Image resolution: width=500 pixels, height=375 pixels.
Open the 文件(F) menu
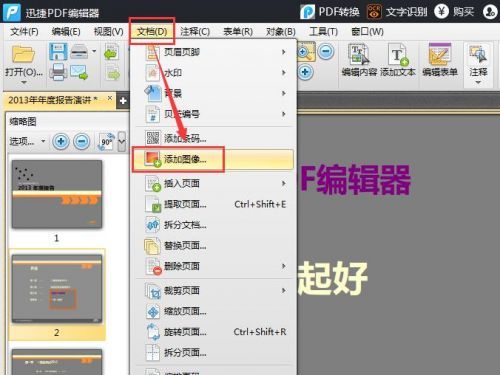pos(24,32)
